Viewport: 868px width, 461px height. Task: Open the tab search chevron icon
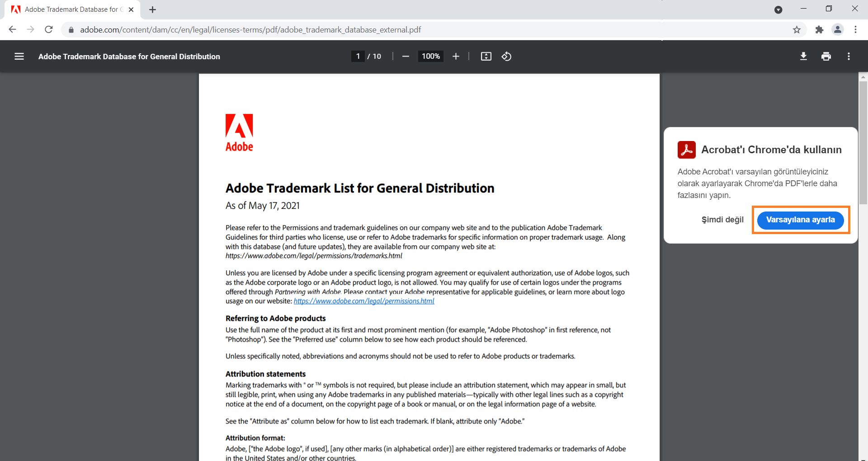click(778, 9)
